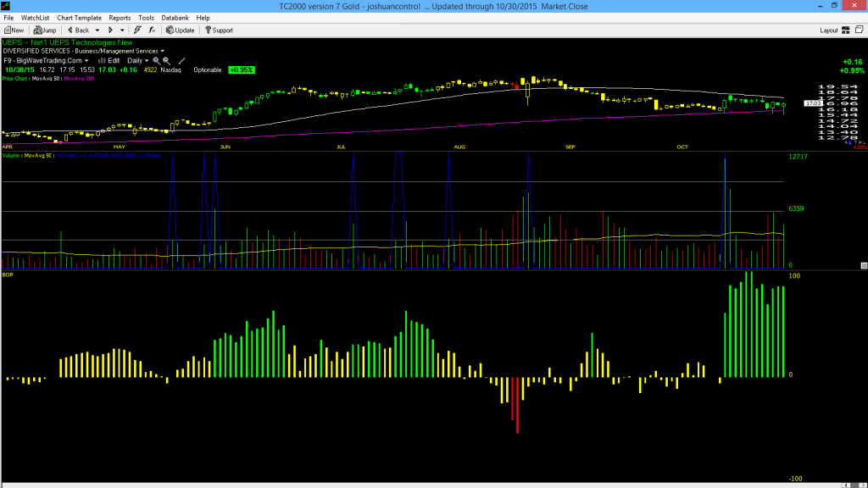Click the Optionable label

(x=208, y=70)
